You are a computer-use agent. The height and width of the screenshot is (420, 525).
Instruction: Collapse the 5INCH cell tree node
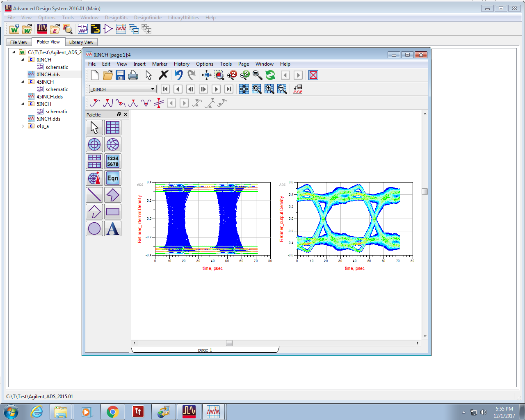coord(23,104)
